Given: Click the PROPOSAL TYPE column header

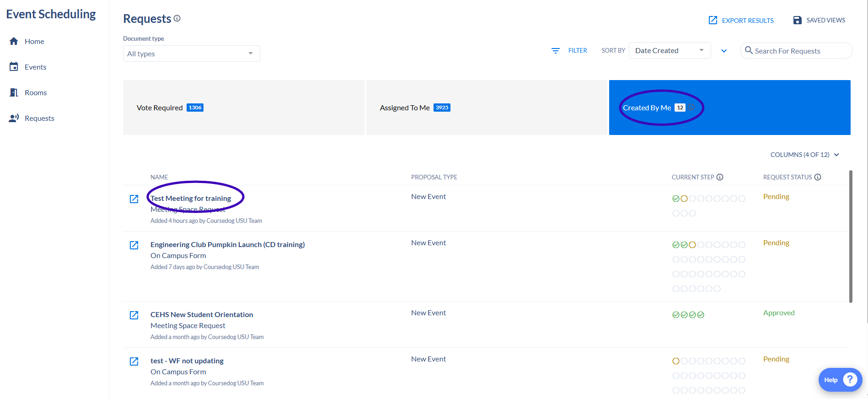Looking at the screenshot, I should [x=434, y=177].
